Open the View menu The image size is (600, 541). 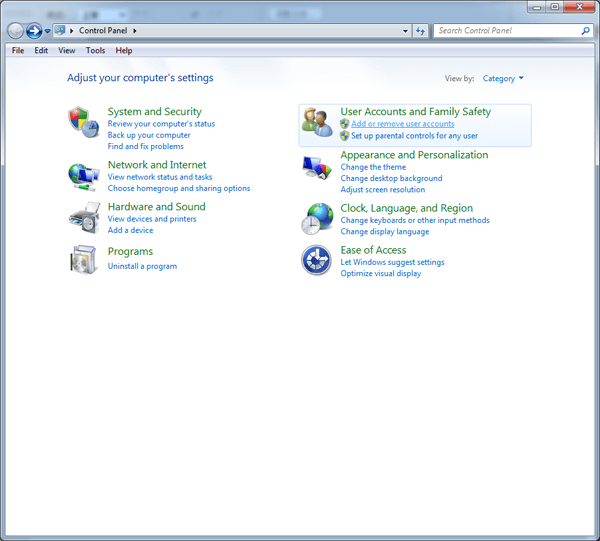pyautogui.click(x=67, y=51)
